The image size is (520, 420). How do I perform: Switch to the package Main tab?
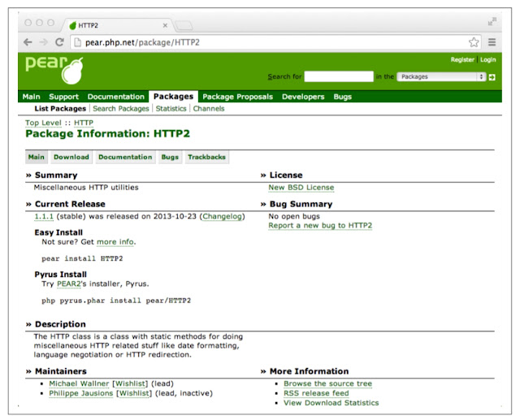(x=36, y=157)
